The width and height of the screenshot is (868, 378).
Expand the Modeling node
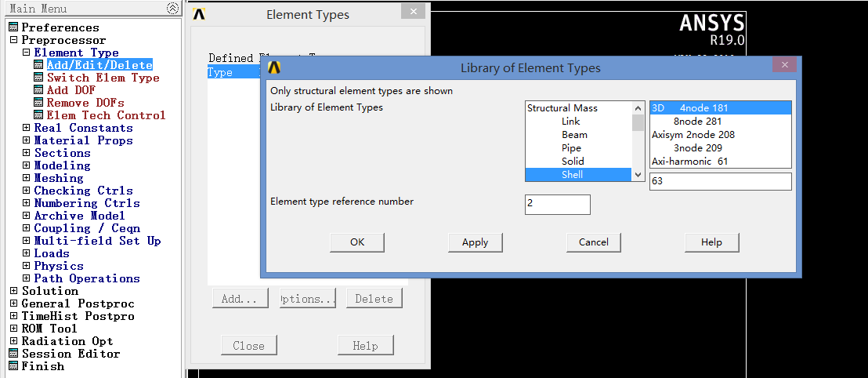[x=26, y=165]
